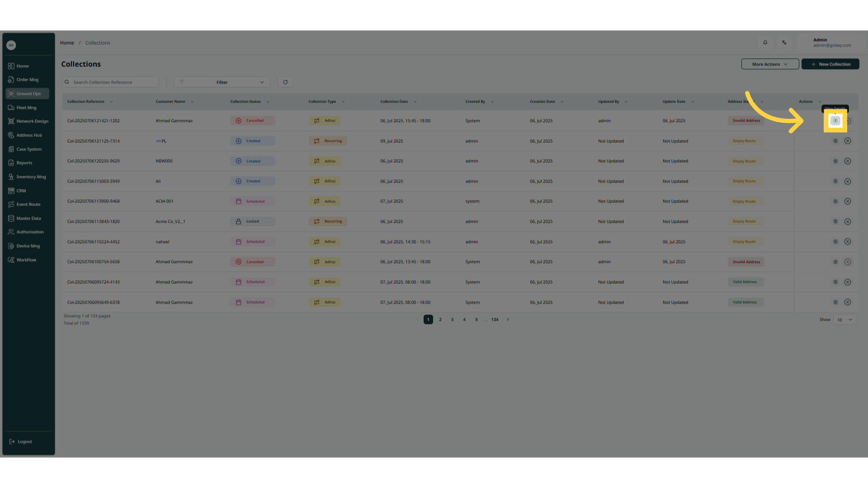868x488 pixels.
Task: Open language translation icon in header
Action: (784, 42)
